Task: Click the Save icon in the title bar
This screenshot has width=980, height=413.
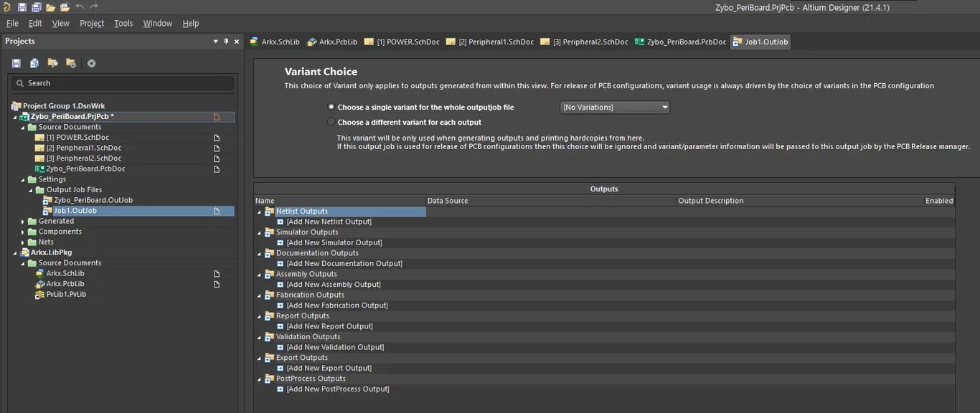Action: (x=22, y=7)
